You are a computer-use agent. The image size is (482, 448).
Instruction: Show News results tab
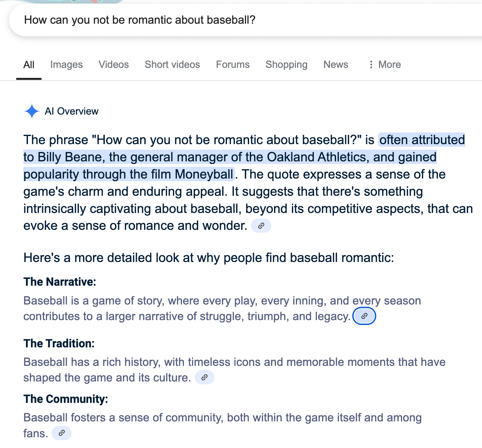336,65
